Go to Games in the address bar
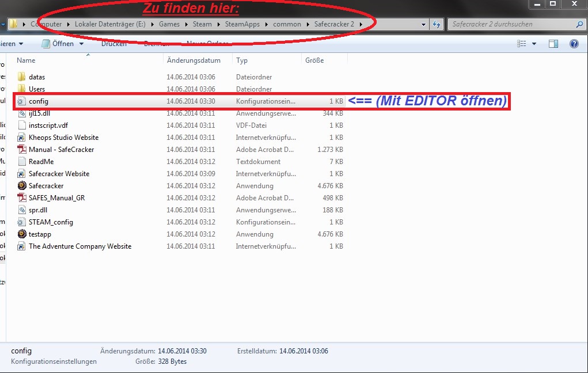Viewport: 588px width, 373px height. [x=169, y=24]
